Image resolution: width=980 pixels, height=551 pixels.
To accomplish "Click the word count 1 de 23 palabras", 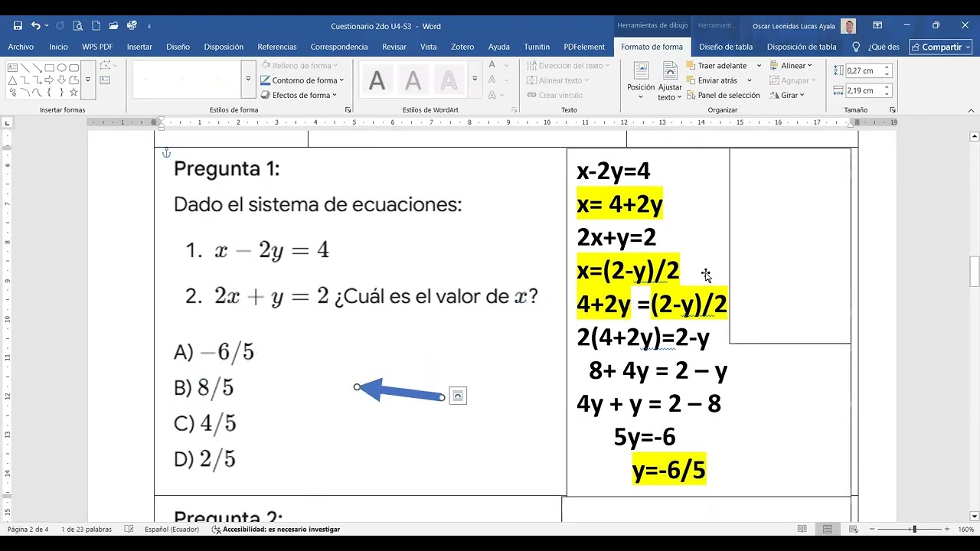I will coord(87,529).
